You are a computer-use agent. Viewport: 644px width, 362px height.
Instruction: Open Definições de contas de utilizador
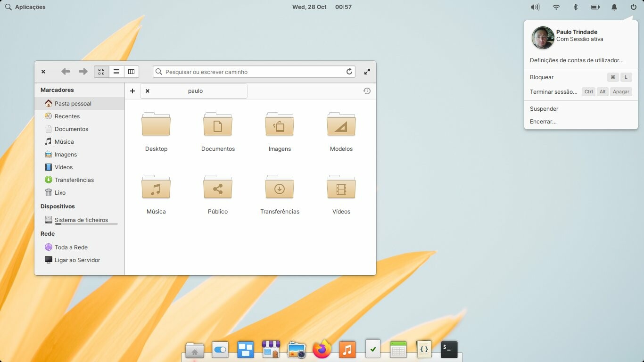click(577, 60)
